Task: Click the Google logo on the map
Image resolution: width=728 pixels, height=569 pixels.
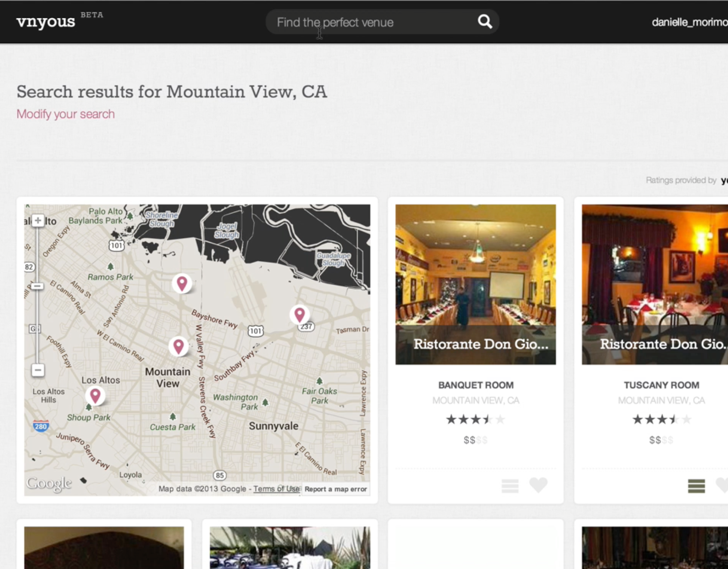Action: pos(49,483)
